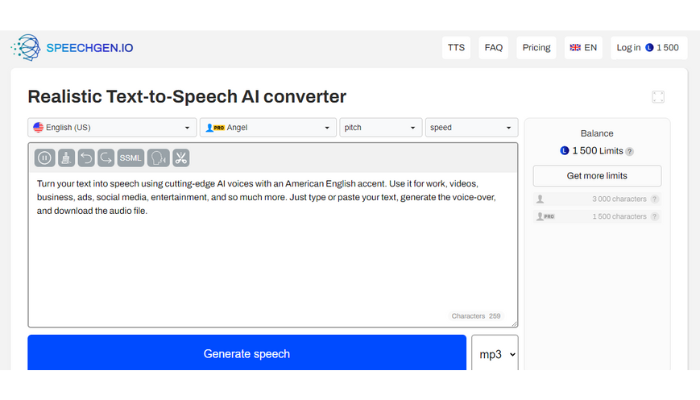The image size is (700, 400).
Task: Redo the edit in toolbar
Action: (106, 158)
